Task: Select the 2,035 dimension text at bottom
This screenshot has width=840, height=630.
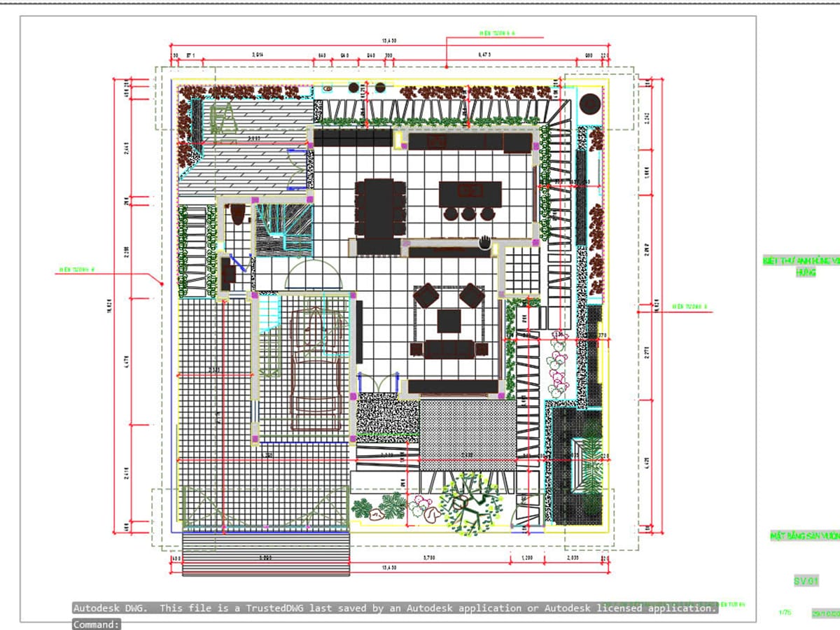Action: click(571, 558)
